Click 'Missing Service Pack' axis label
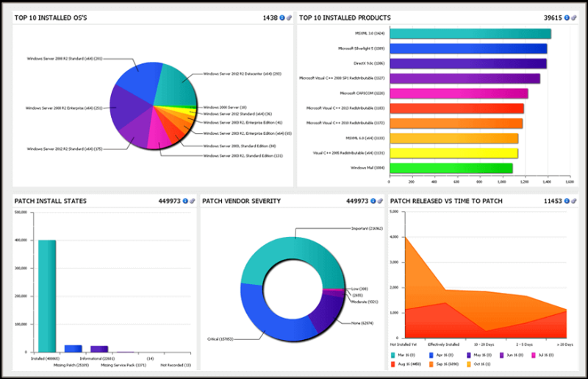The height and width of the screenshot is (379, 588). (x=123, y=365)
